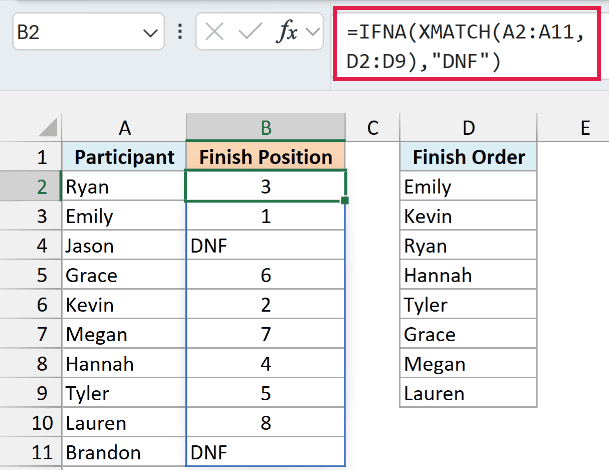
Task: Click the Select All corner triangle
Action: point(48,127)
